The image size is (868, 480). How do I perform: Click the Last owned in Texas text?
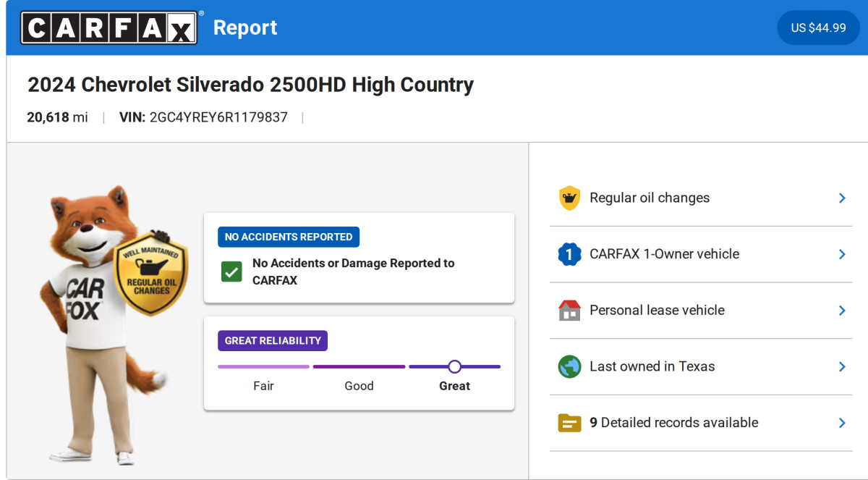652,366
